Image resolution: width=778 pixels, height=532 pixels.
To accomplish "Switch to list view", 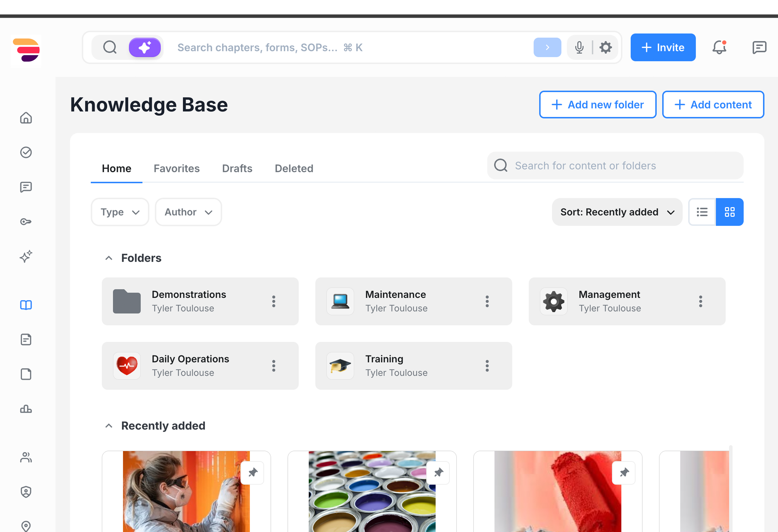I will tap(702, 212).
